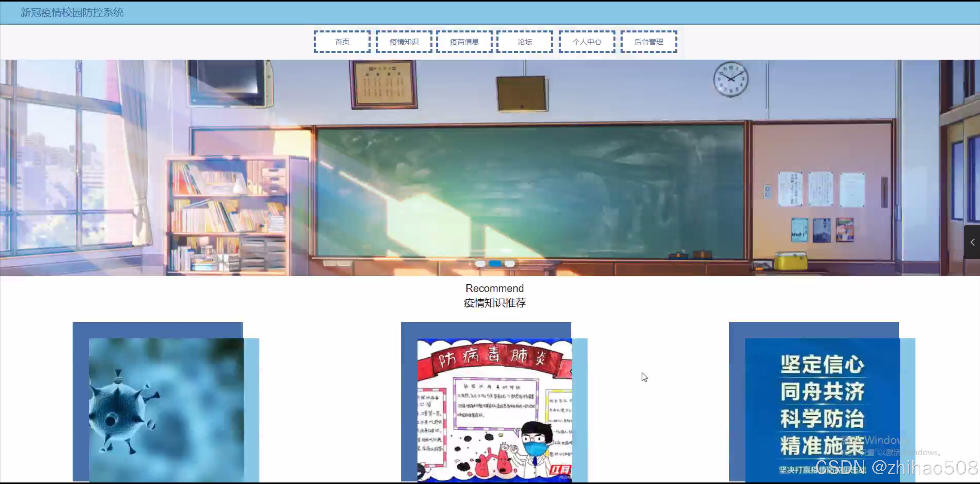Go to the 疫情知识 page

pyautogui.click(x=404, y=42)
